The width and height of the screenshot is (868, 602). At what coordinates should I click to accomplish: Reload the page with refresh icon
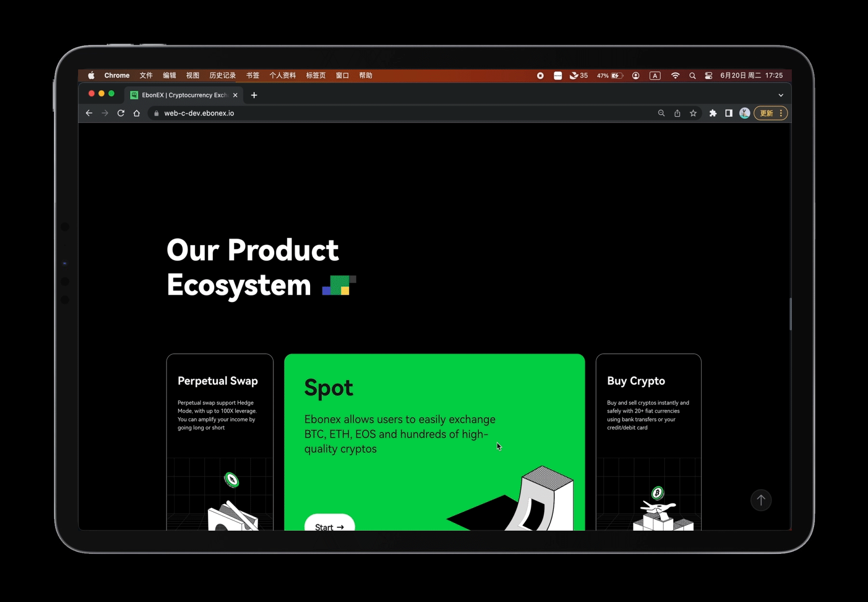121,113
